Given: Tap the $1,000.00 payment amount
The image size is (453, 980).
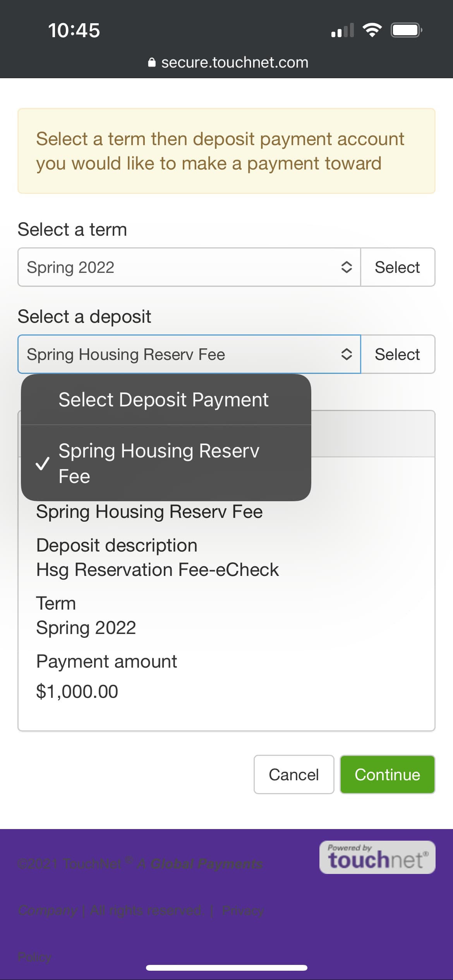Looking at the screenshot, I should pyautogui.click(x=77, y=691).
